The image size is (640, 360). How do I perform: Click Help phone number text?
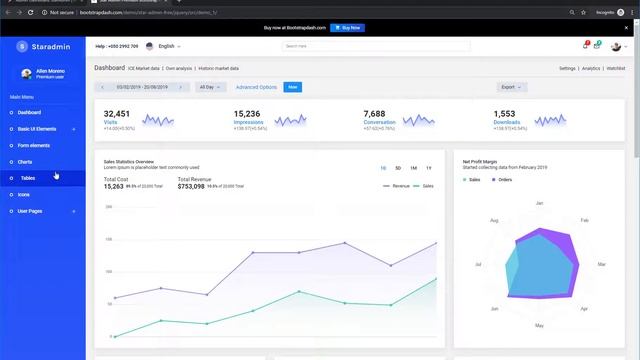(x=117, y=46)
